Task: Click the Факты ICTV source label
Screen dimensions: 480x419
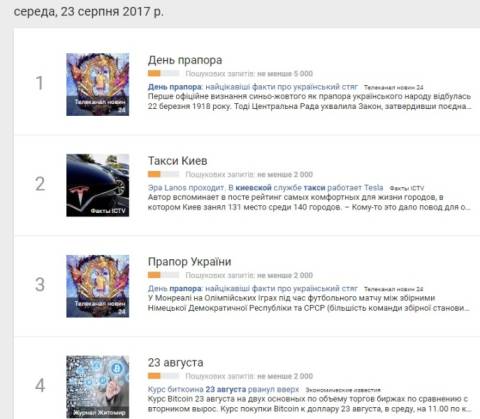Action: pyautogui.click(x=407, y=188)
